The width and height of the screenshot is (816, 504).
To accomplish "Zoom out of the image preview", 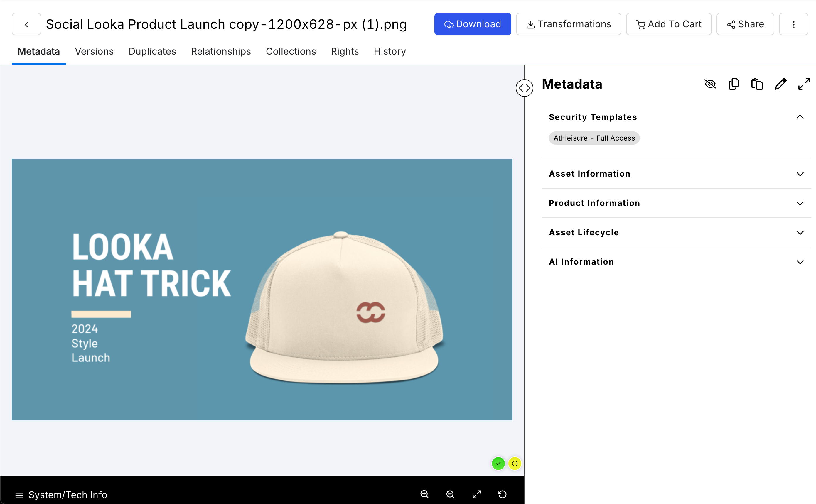I will coord(450,494).
